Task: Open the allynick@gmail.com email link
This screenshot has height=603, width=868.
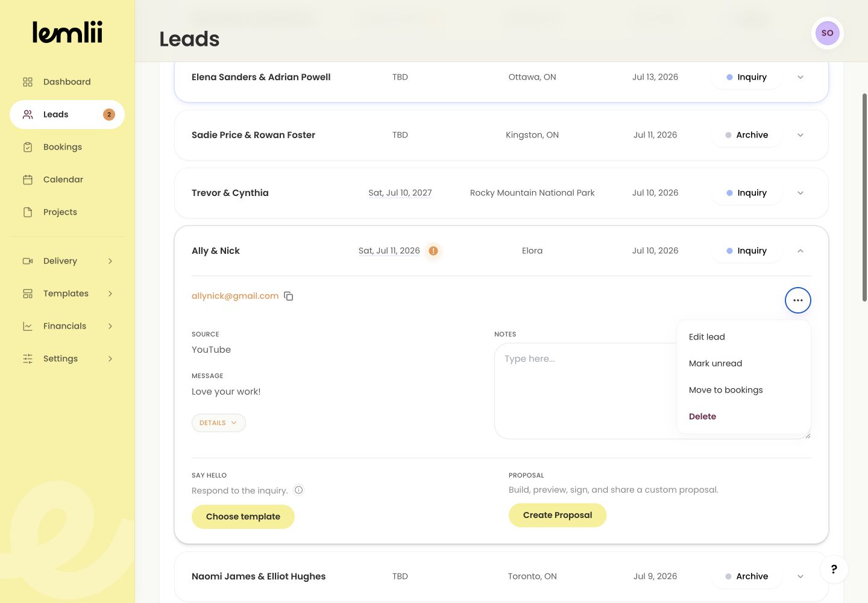Action: 235,296
